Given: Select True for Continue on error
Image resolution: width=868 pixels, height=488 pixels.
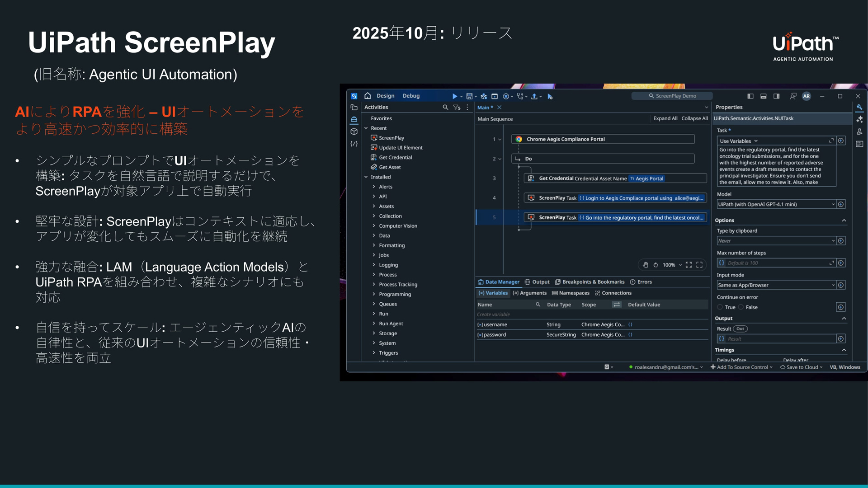Looking at the screenshot, I should tap(720, 307).
